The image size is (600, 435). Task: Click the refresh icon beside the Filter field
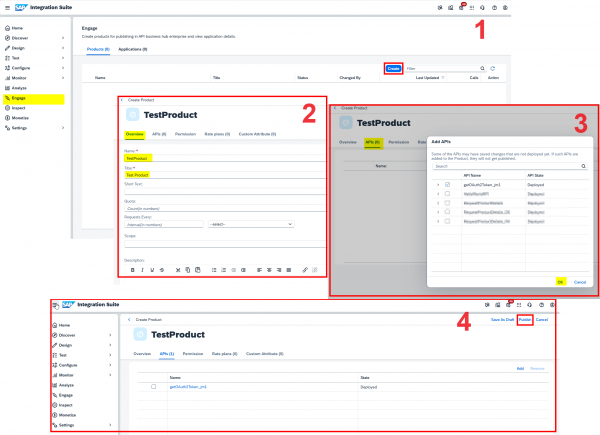pyautogui.click(x=492, y=69)
